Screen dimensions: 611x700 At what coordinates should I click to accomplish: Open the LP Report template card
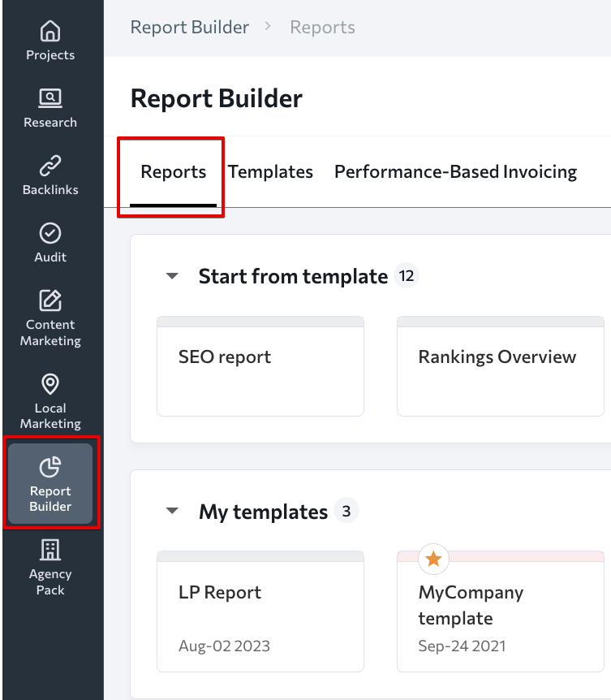(260, 611)
